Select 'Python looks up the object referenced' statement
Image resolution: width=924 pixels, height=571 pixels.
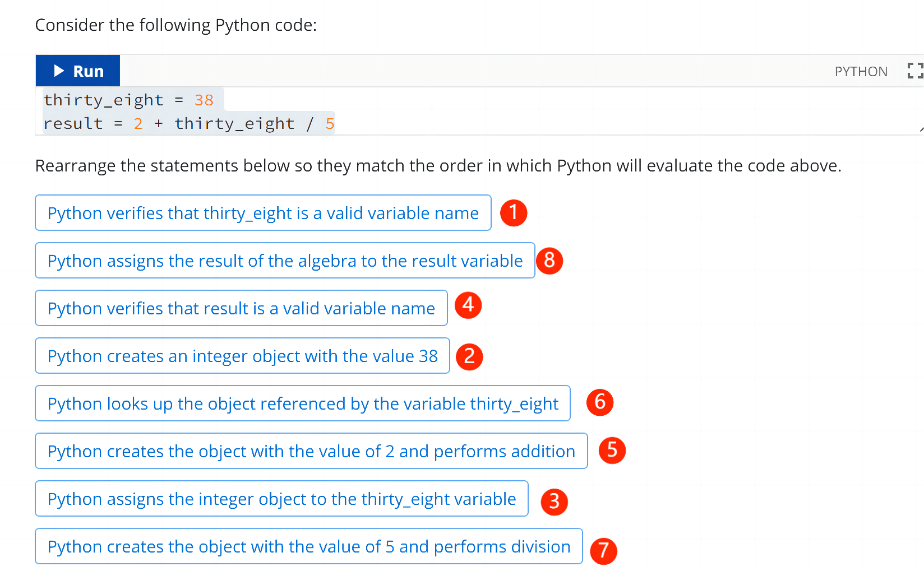tap(303, 403)
